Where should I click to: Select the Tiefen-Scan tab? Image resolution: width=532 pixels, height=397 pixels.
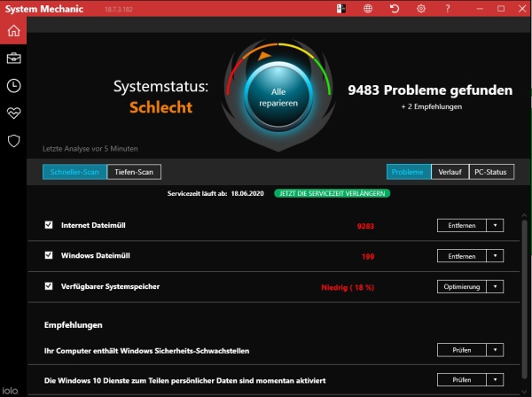[x=134, y=172]
